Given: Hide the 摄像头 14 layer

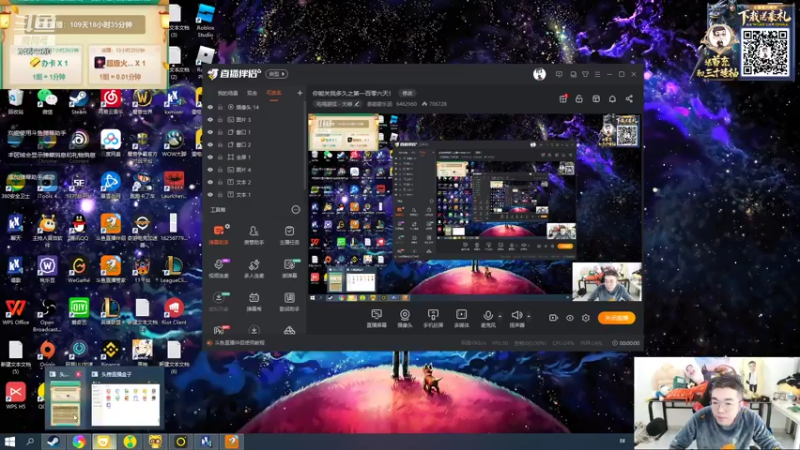Looking at the screenshot, I should 210,107.
